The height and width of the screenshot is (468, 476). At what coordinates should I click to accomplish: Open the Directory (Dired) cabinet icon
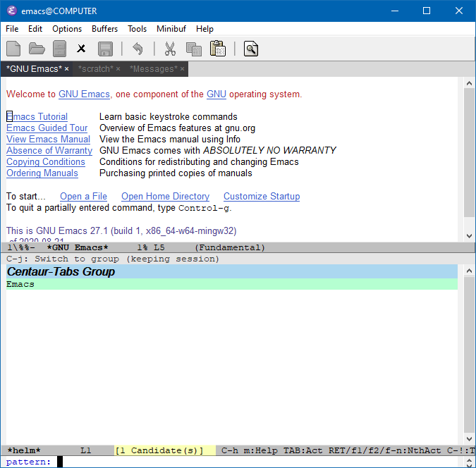point(59,49)
